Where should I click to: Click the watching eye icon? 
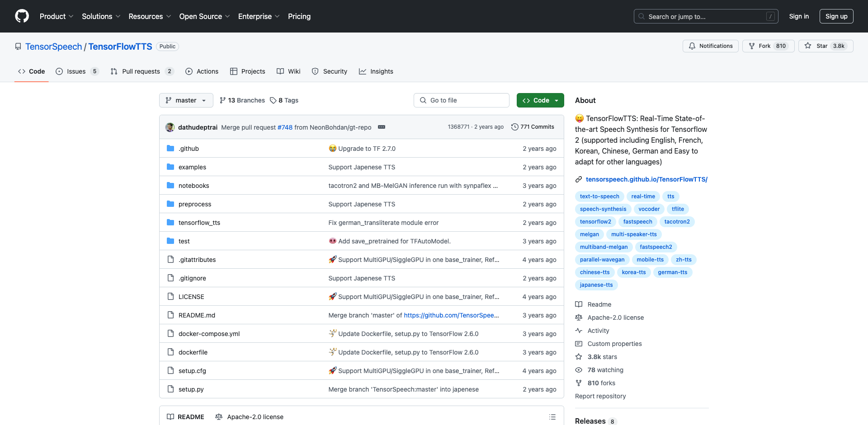coord(579,370)
